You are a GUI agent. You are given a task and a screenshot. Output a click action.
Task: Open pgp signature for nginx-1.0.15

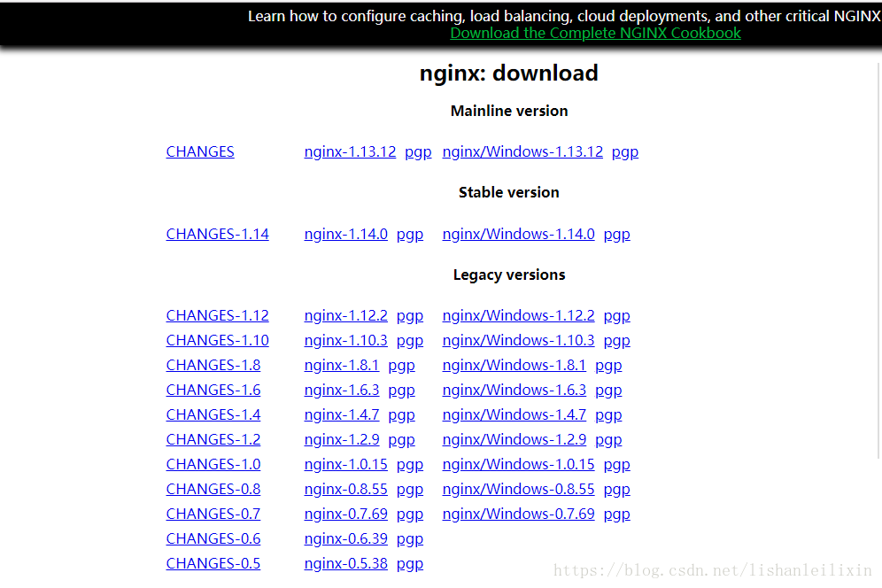coord(409,464)
